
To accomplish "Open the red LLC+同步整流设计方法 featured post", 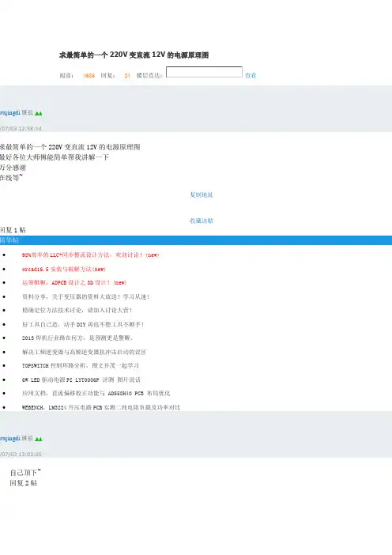I will click(x=90, y=255).
